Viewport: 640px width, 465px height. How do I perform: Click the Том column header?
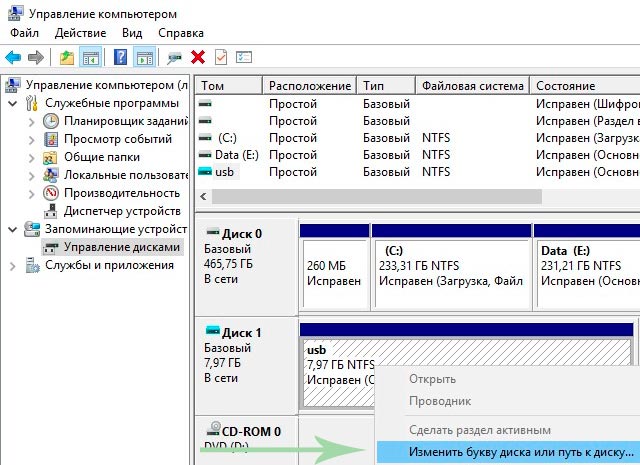(x=228, y=86)
